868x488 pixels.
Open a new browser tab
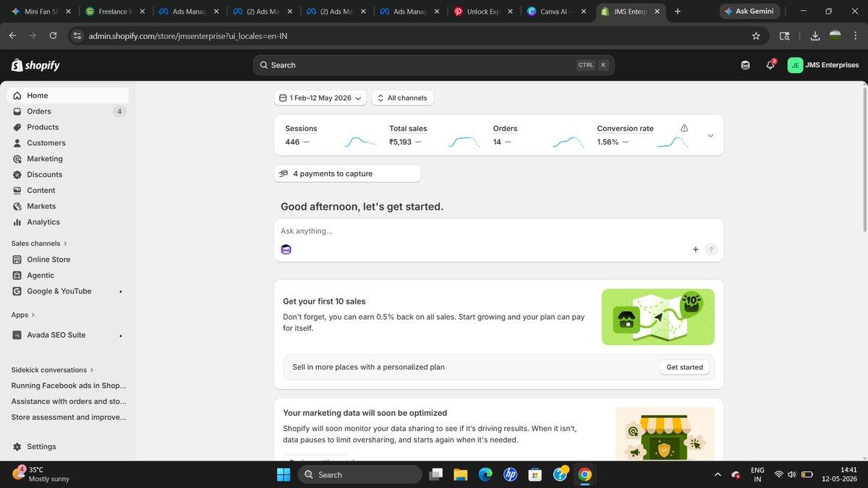tap(678, 12)
